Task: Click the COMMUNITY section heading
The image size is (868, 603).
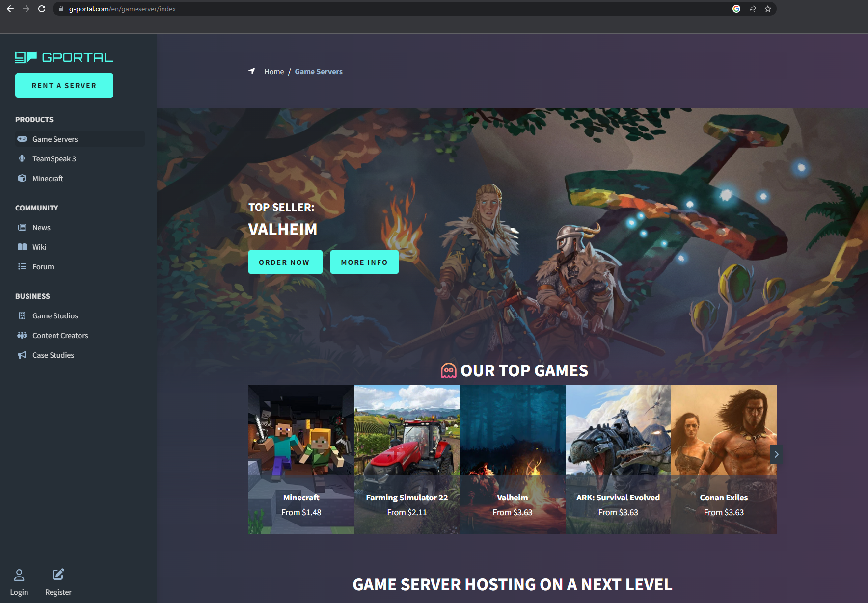Action: (x=37, y=208)
